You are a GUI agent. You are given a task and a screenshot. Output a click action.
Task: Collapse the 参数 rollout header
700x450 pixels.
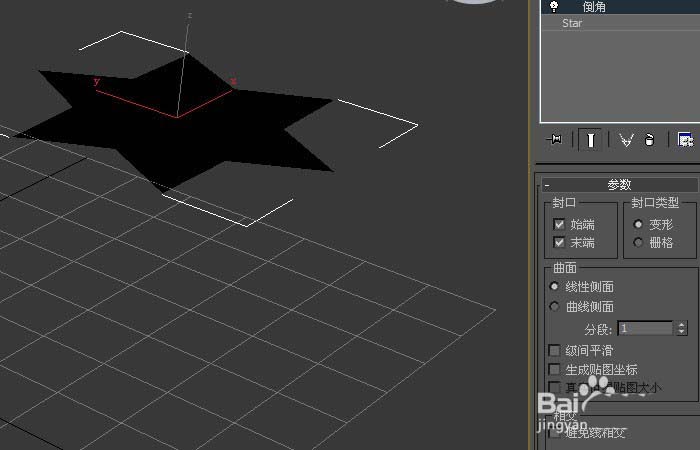coord(620,184)
